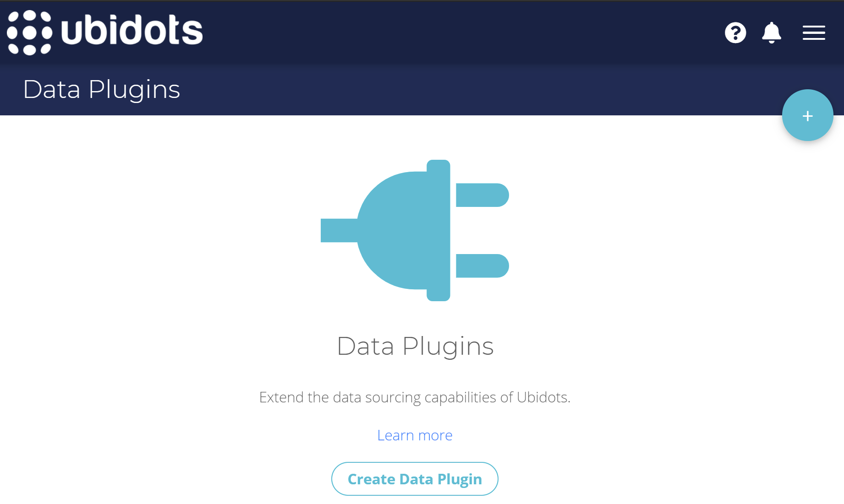Open the hamburger navigation menu
Screen dimensions: 844x504
[814, 33]
